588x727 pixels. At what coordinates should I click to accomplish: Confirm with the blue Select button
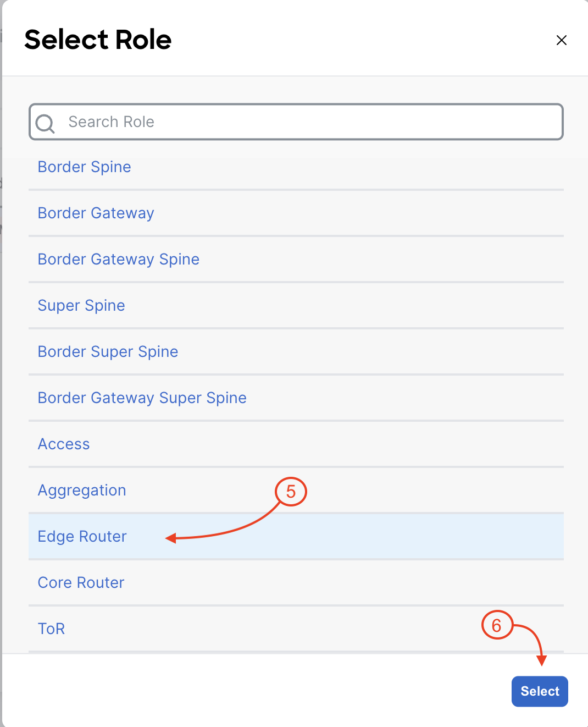pos(540,691)
